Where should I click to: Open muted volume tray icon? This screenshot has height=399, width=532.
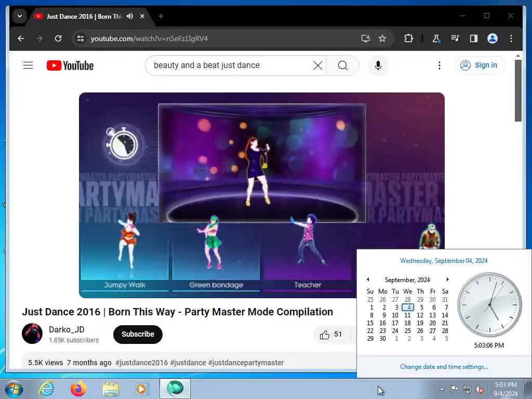(x=480, y=390)
